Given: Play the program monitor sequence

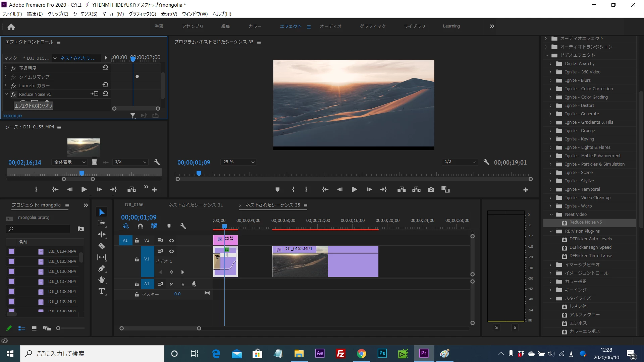Looking at the screenshot, I should 354,190.
